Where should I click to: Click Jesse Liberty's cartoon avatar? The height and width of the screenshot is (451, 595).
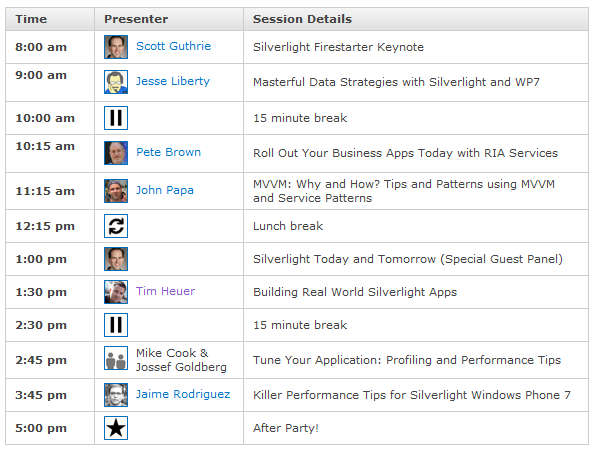(116, 82)
